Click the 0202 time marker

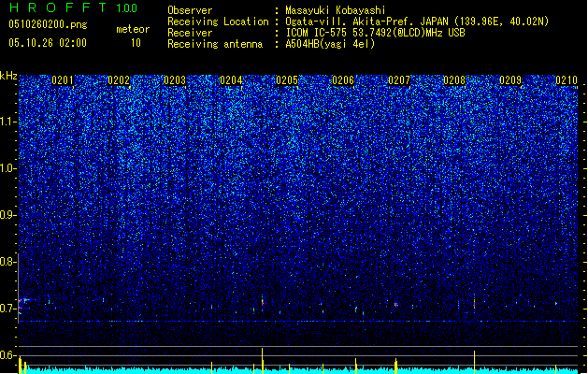point(119,80)
